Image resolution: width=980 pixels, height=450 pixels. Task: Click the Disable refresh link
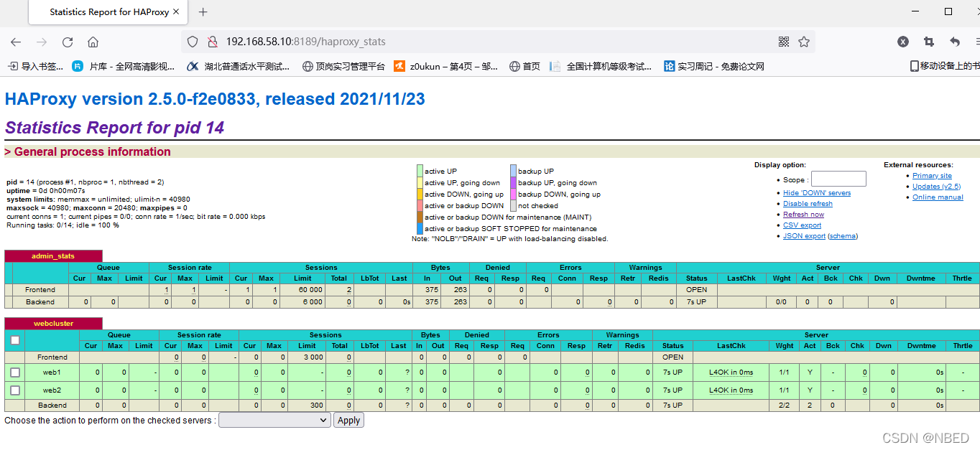808,204
